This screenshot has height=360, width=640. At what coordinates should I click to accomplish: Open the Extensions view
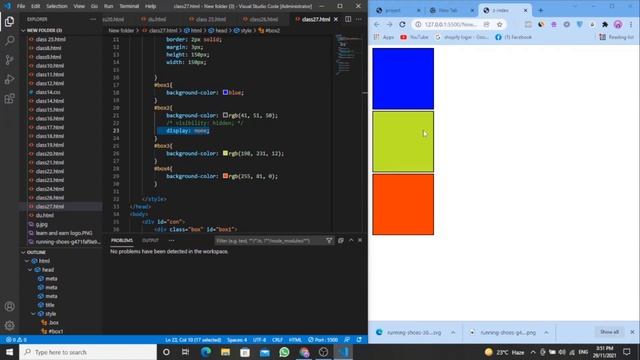[9, 98]
